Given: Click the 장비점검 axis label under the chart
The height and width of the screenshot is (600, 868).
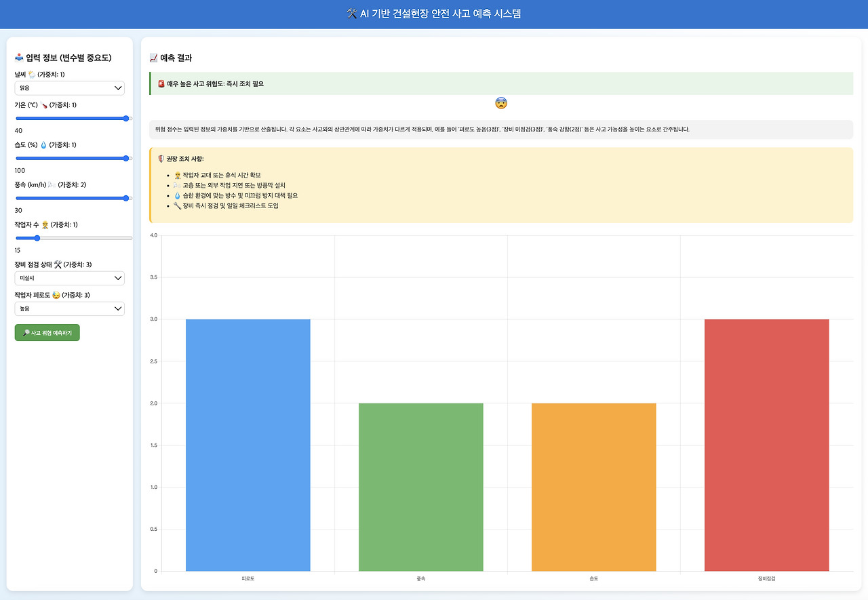Looking at the screenshot, I should [x=767, y=578].
